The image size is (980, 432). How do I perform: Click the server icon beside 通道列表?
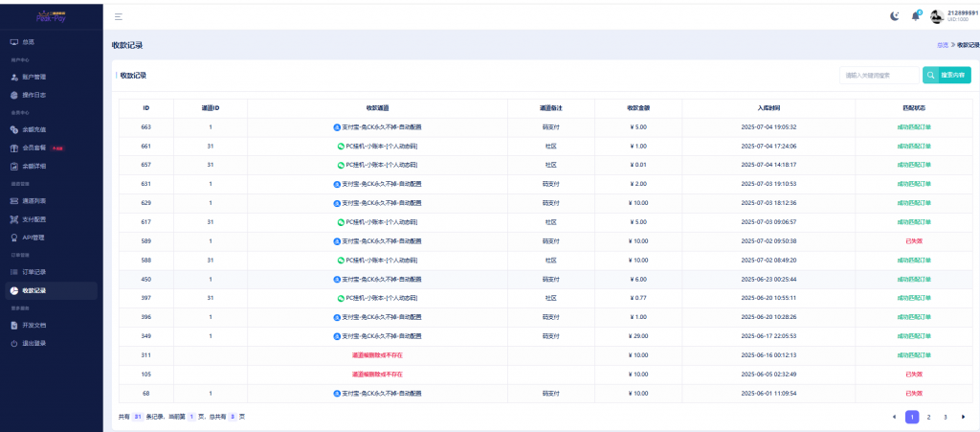pos(14,201)
